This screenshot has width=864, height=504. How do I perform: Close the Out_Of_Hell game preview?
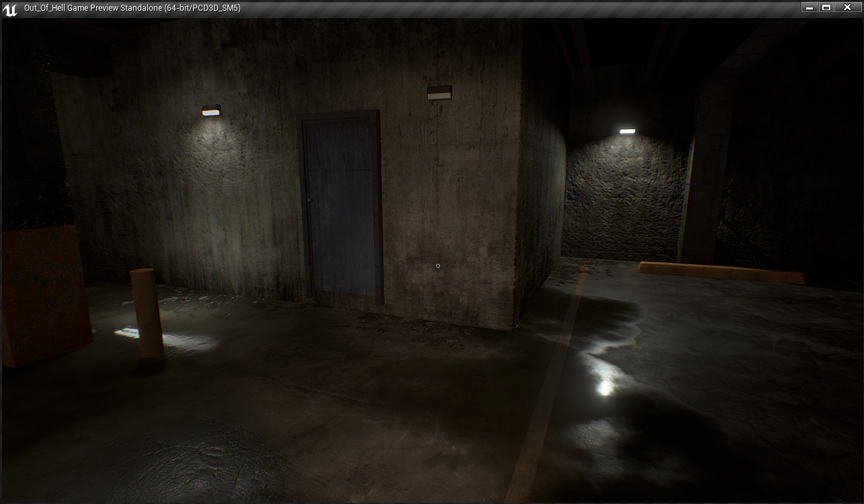[x=847, y=7]
